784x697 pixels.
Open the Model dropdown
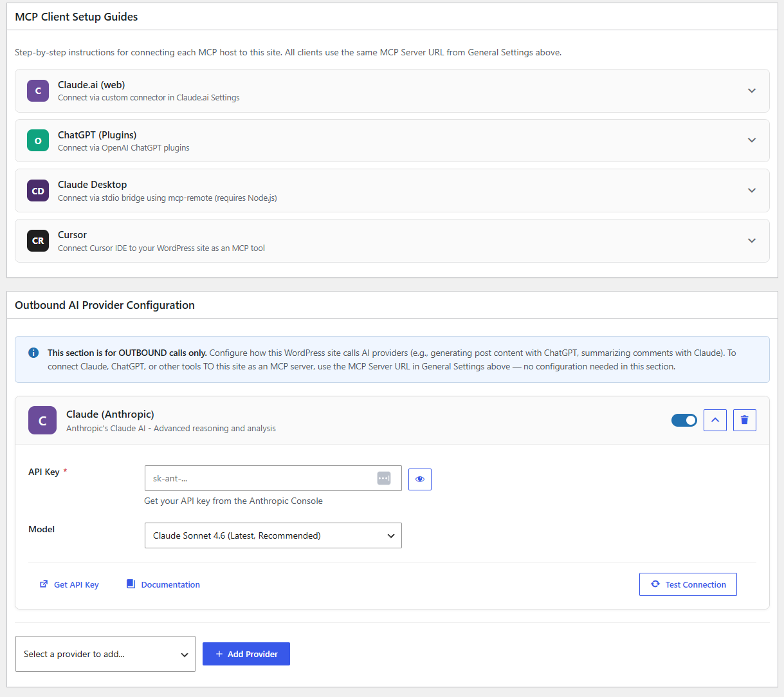(x=273, y=535)
